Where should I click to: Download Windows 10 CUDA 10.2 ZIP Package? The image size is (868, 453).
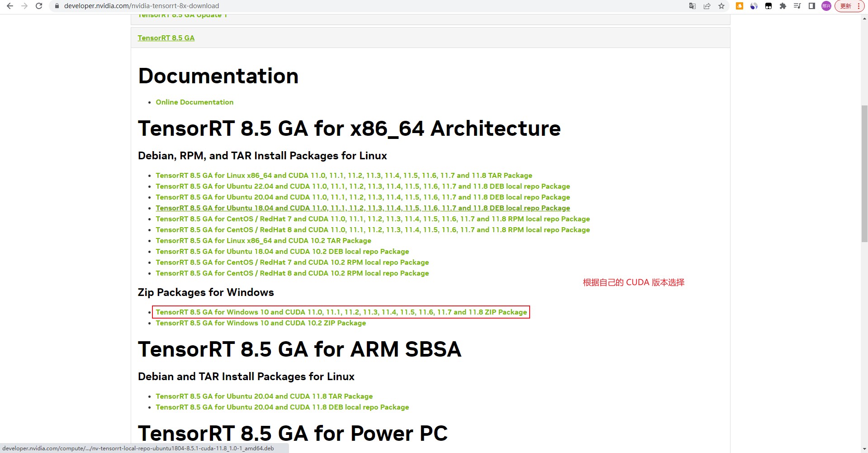coord(261,323)
